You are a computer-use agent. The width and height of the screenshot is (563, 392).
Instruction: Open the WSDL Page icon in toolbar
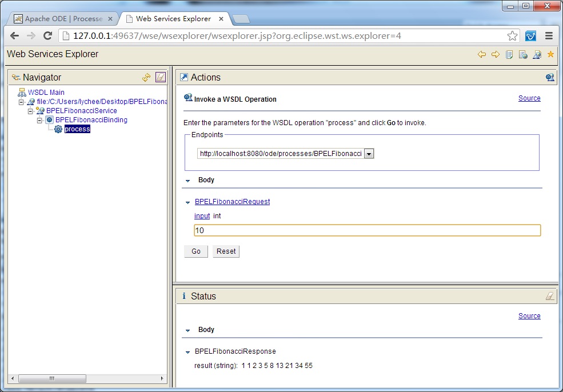[x=537, y=54]
